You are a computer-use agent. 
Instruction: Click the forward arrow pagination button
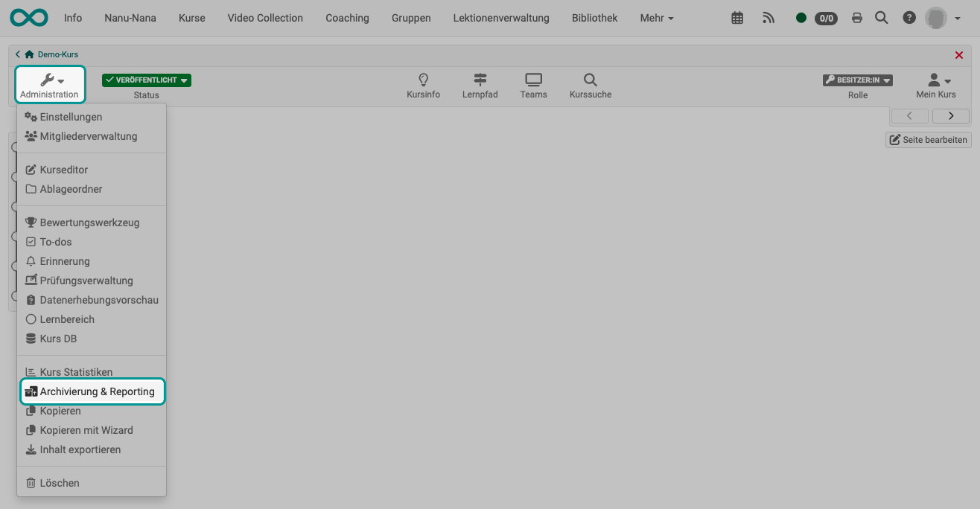coord(951,116)
